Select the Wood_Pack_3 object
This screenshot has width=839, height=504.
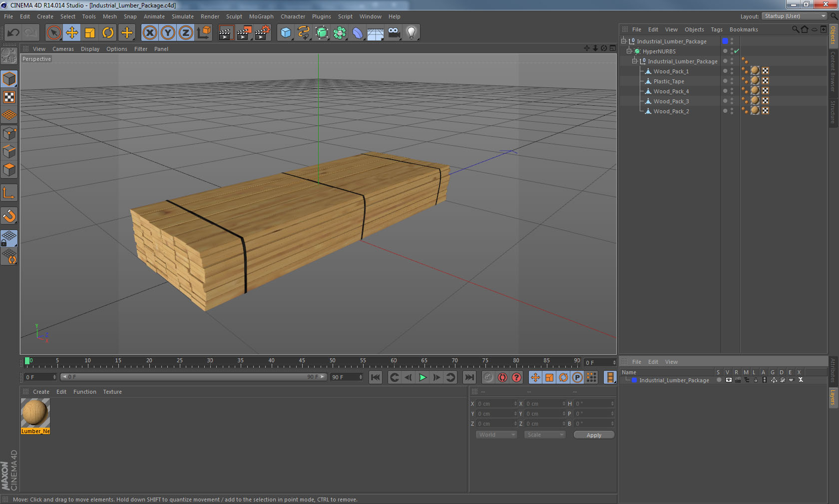click(x=671, y=101)
